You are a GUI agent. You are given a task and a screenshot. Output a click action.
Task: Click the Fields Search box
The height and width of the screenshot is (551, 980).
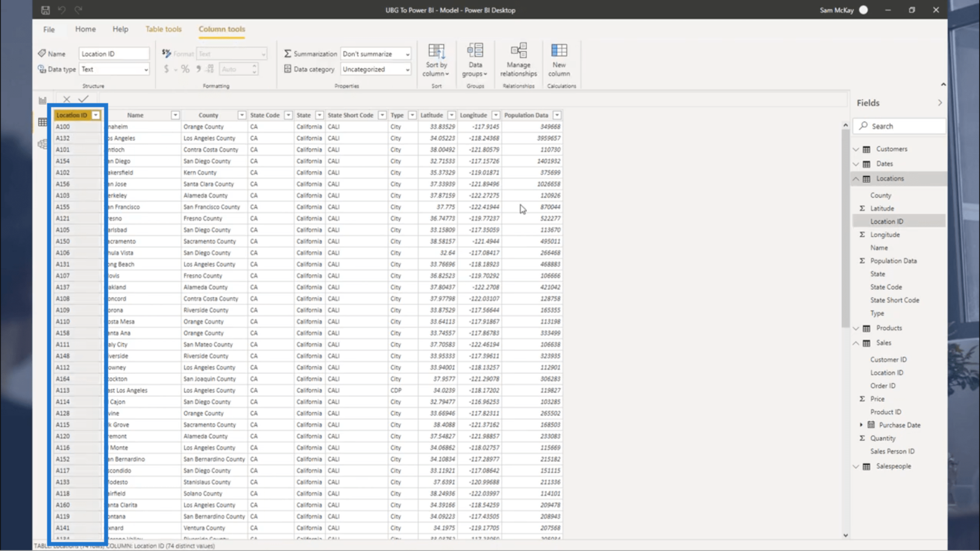tap(899, 126)
